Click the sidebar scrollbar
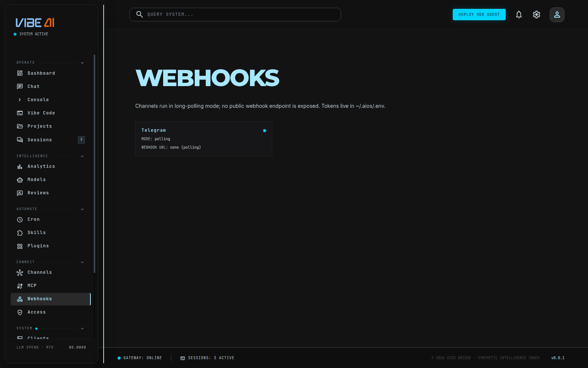 tap(94, 164)
